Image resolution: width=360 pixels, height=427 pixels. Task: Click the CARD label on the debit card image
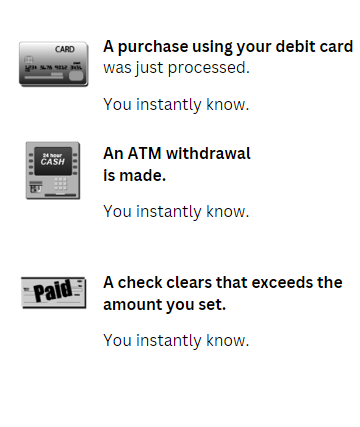[x=65, y=49]
